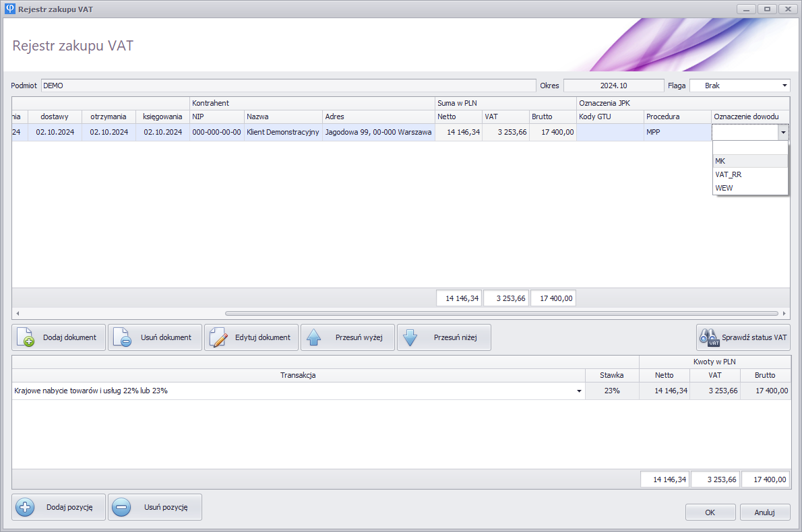Click the Procedura cell containing MPP
The width and height of the screenshot is (802, 532).
677,133
